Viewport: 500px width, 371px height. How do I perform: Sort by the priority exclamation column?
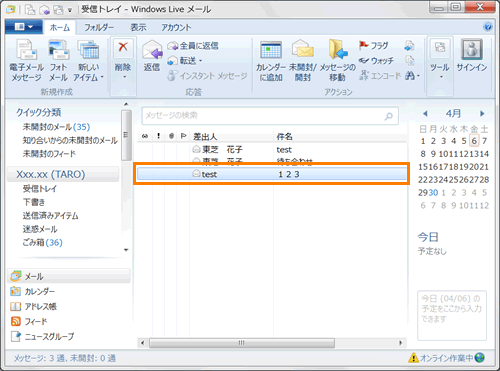coord(158,136)
